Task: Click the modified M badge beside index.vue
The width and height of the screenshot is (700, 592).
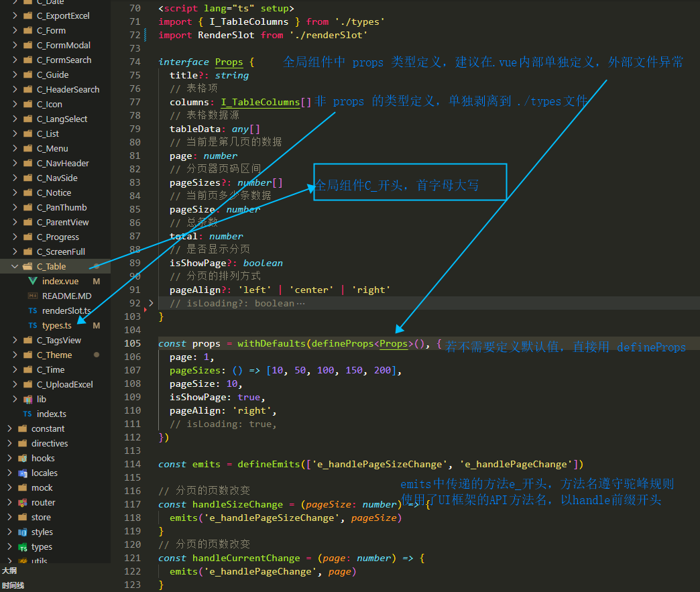Action: click(96, 282)
